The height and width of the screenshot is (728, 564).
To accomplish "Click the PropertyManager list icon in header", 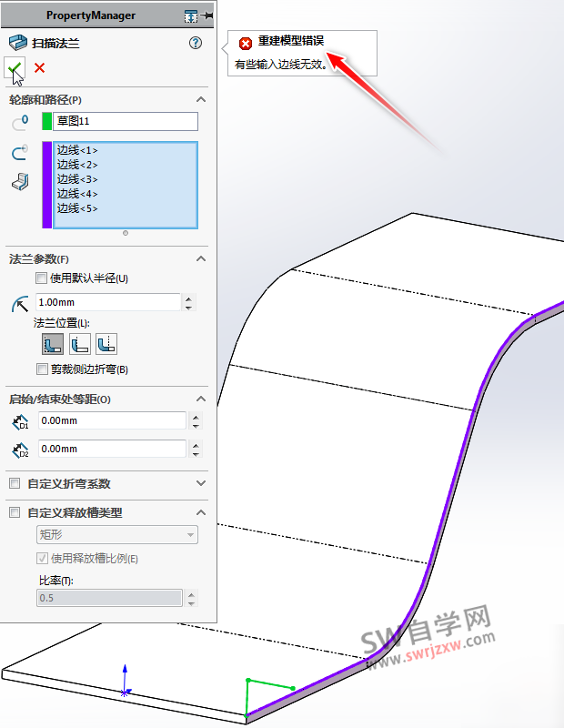I will (190, 15).
